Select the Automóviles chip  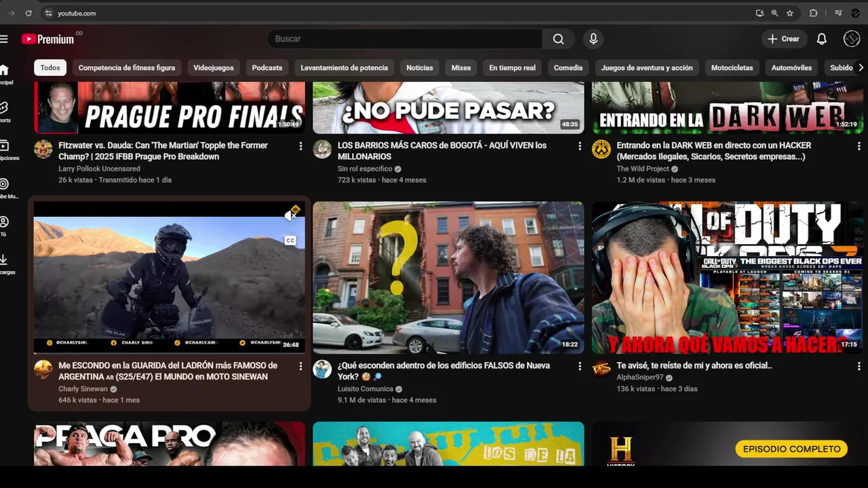click(x=791, y=68)
